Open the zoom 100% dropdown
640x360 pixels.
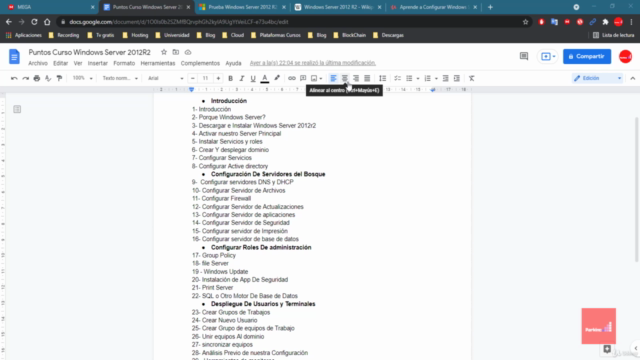tap(82, 78)
